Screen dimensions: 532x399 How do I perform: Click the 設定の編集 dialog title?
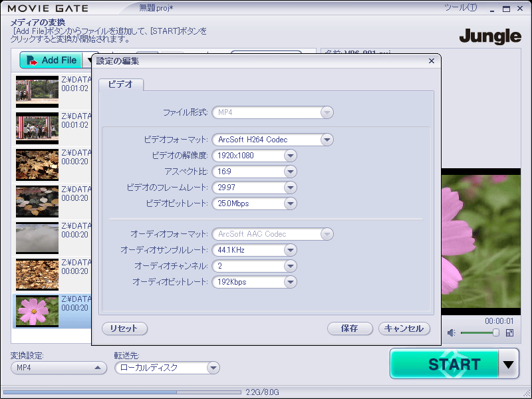[x=118, y=61]
